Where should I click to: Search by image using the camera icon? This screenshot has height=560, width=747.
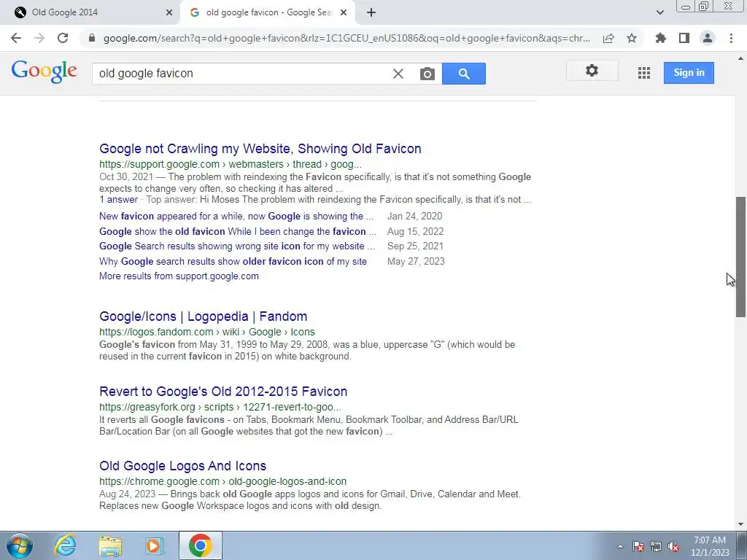pyautogui.click(x=427, y=74)
